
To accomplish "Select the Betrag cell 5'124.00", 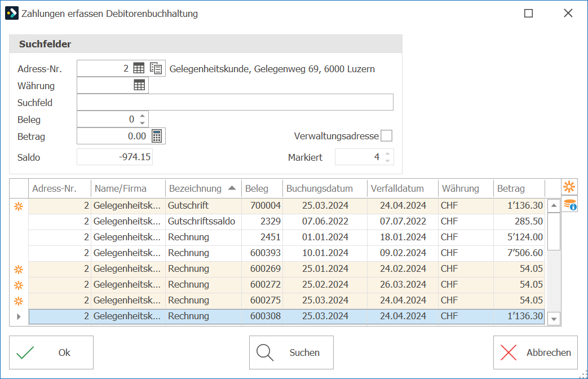I will [x=519, y=237].
